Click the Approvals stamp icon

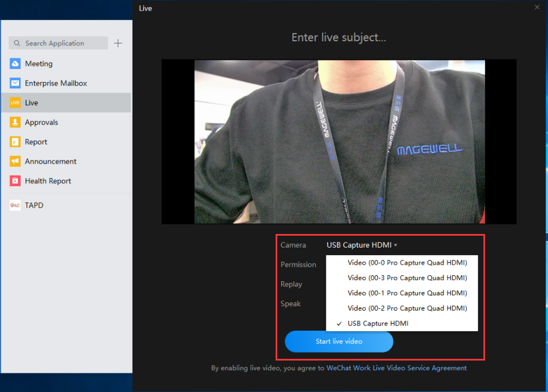(x=15, y=123)
